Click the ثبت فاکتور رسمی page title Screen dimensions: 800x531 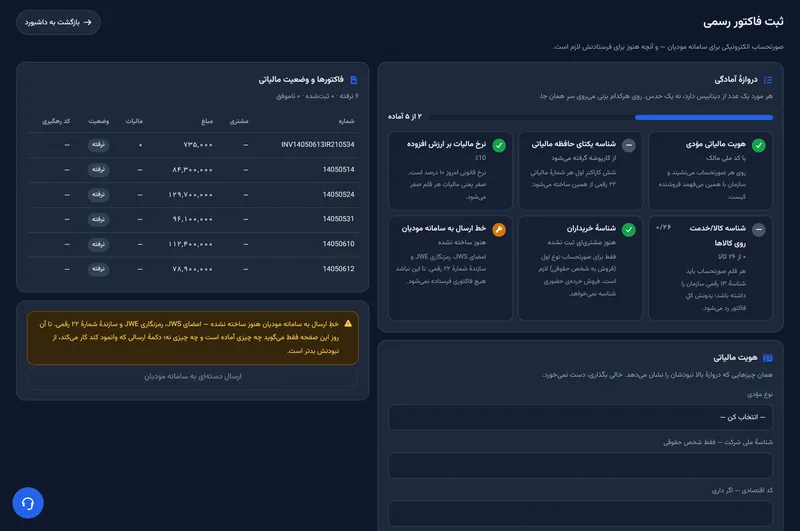(743, 22)
